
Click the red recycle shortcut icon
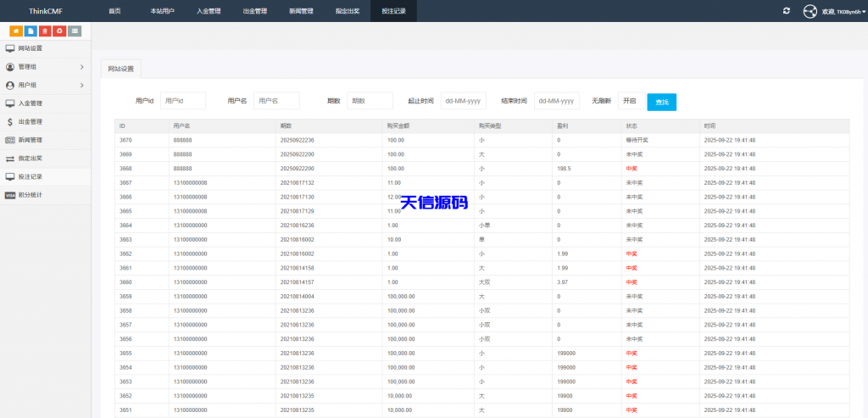pyautogui.click(x=59, y=31)
